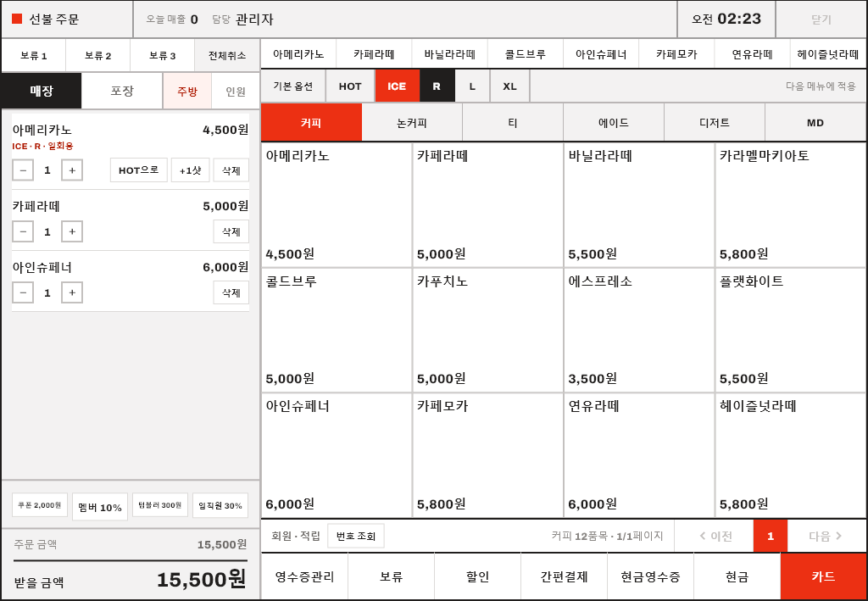
Task: Select the 헤이즐넛라떼 5,800원 menu tile
Action: (791, 455)
